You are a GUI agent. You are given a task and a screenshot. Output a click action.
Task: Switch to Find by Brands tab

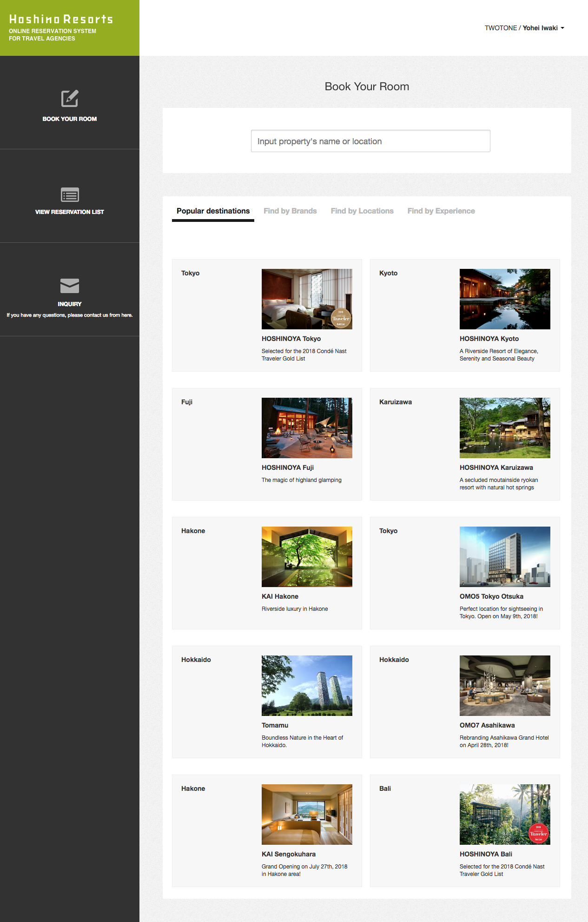pos(290,211)
